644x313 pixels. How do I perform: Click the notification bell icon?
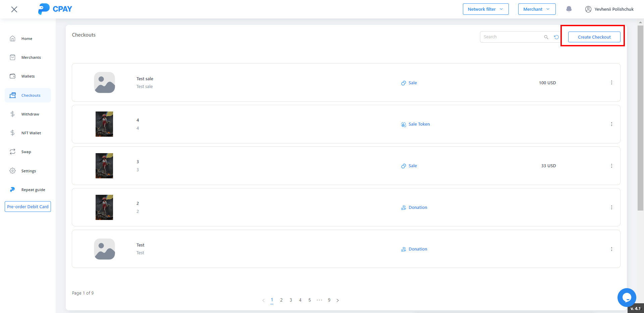pyautogui.click(x=569, y=9)
